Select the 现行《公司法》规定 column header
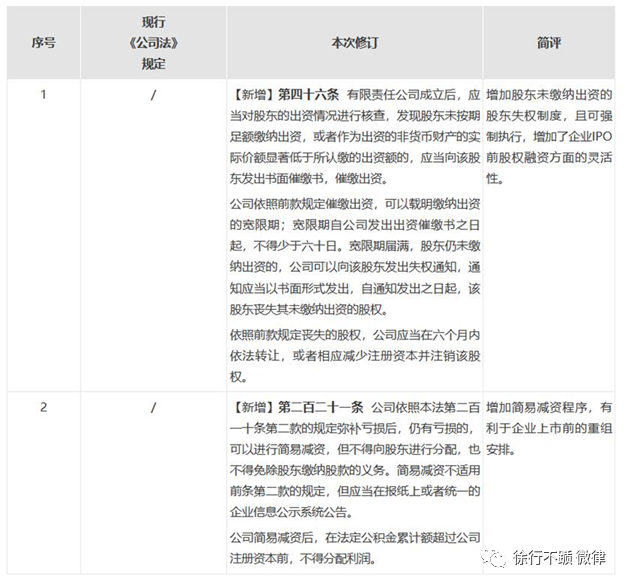625x585 pixels. pos(152,44)
